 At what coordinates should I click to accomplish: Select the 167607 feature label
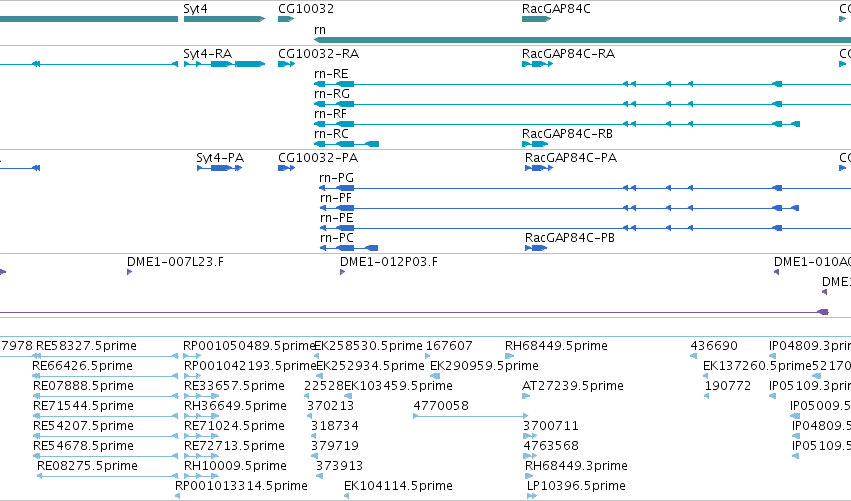pyautogui.click(x=449, y=346)
